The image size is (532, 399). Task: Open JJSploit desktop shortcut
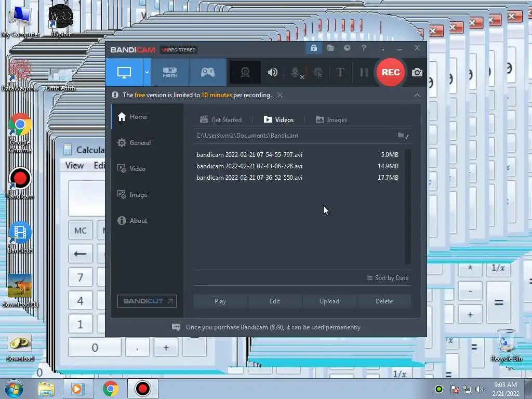[60, 21]
